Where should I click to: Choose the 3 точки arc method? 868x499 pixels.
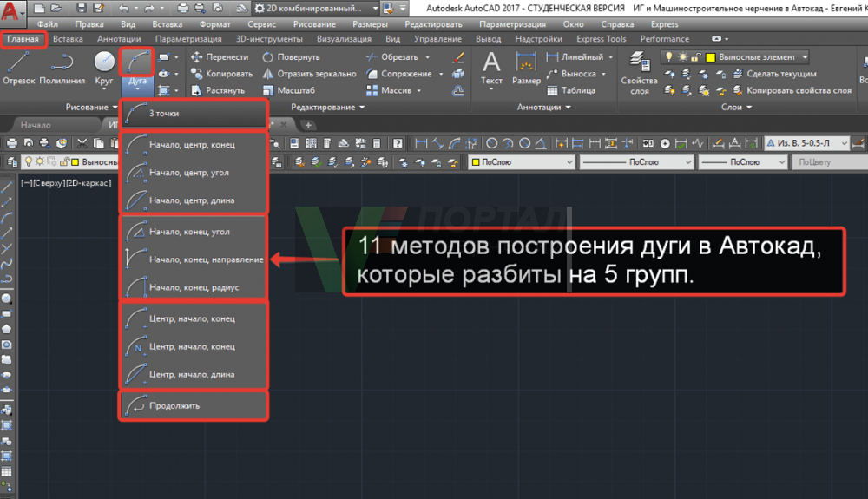point(194,114)
